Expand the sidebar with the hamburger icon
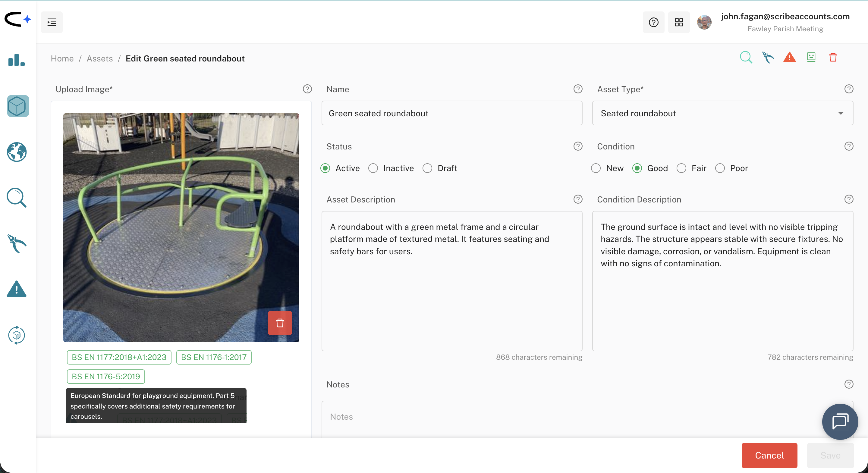This screenshot has height=473, width=868. (x=52, y=22)
